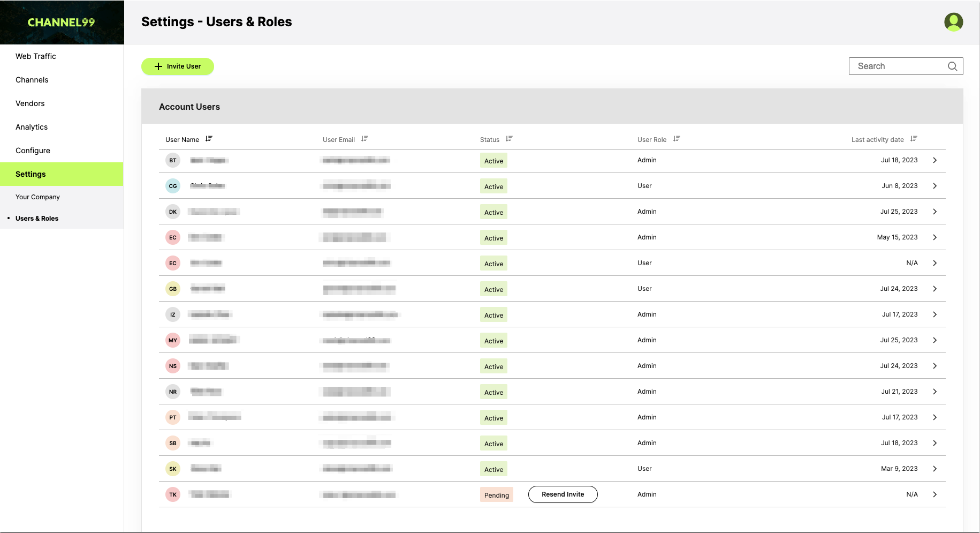980x533 pixels.
Task: Expand the BT user row chevron
Action: pos(935,160)
